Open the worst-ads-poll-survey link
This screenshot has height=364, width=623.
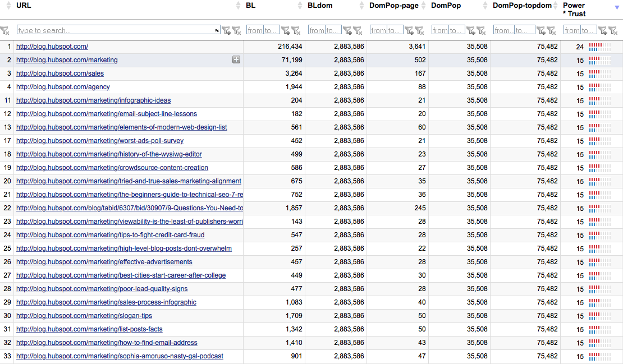tap(100, 141)
